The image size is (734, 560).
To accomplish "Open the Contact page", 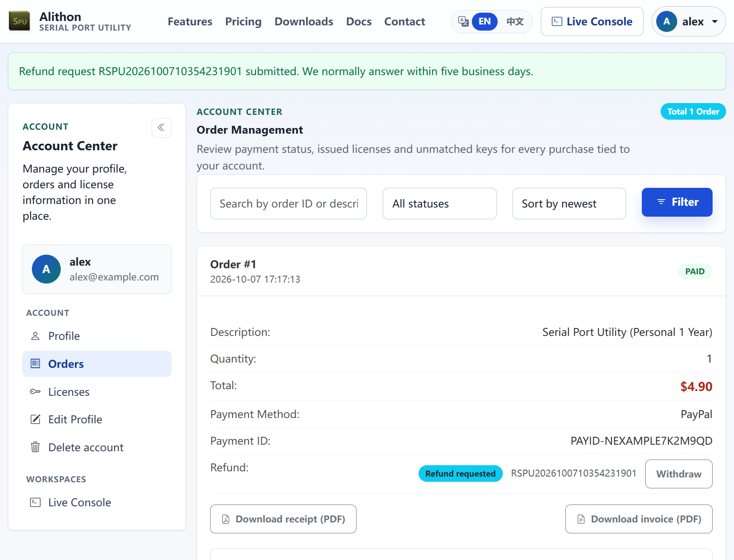I will click(405, 21).
